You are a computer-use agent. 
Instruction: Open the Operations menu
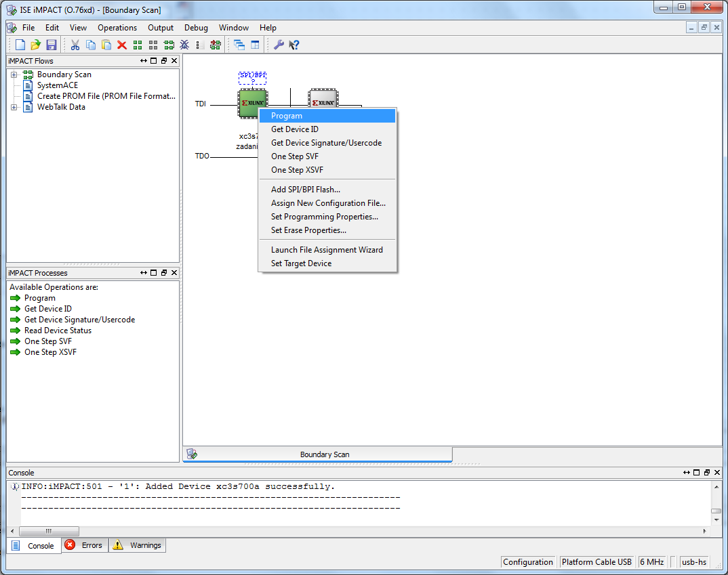(117, 28)
